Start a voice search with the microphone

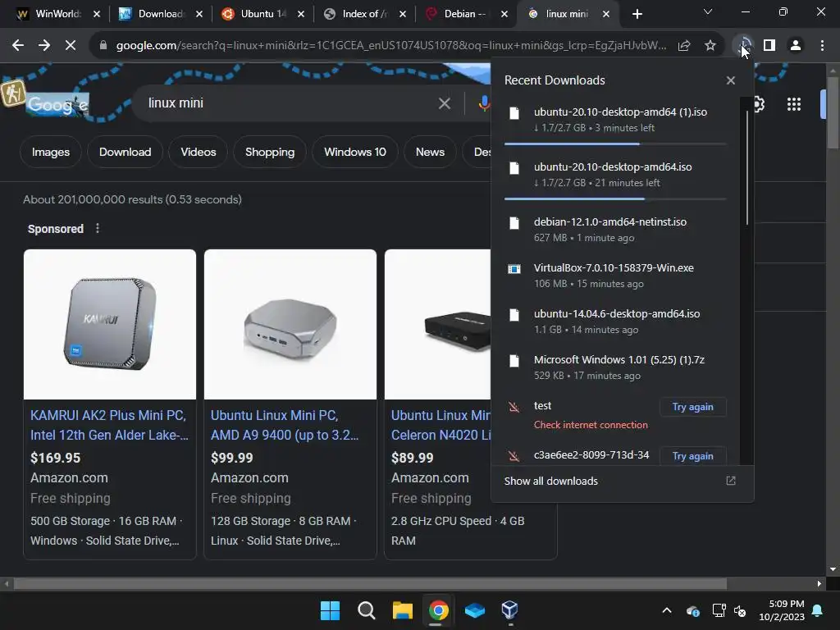484,103
